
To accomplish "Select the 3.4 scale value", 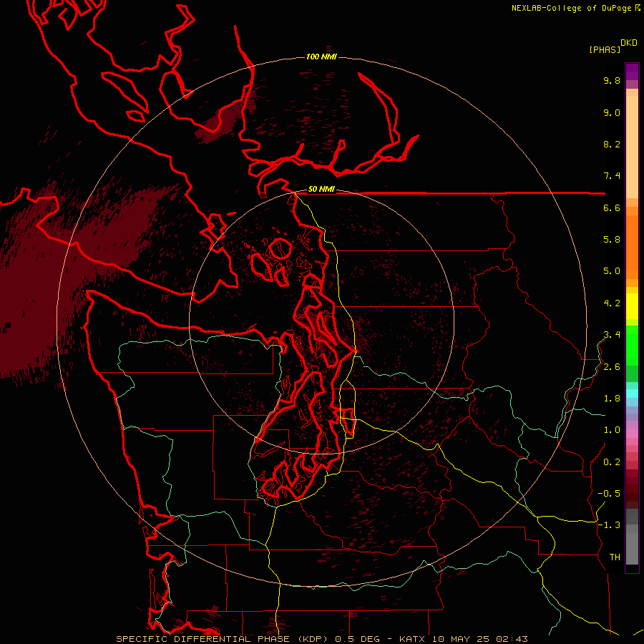I will point(612,335).
